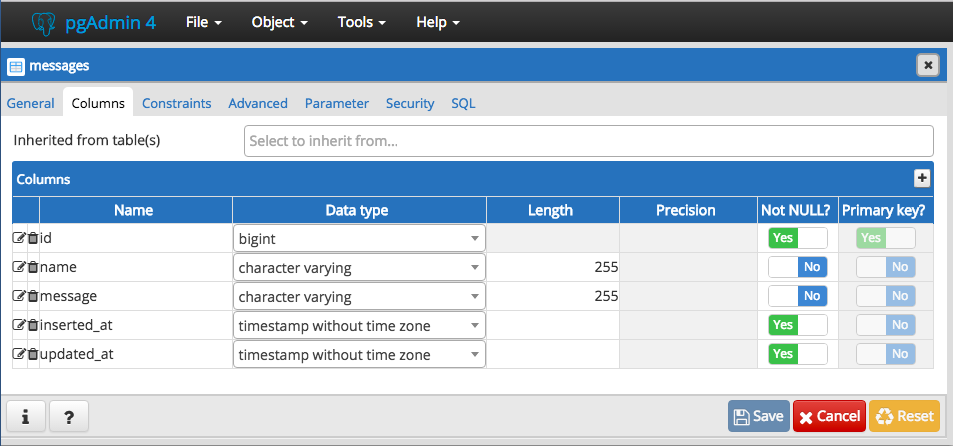Click the info button at bottom left
953x446 pixels.
(24, 416)
